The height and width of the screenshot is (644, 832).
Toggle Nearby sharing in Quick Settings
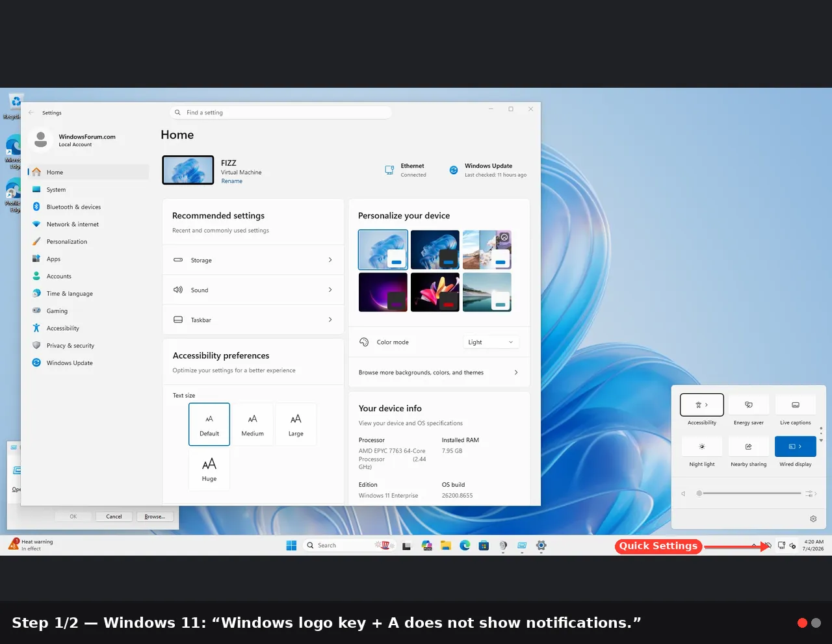click(x=749, y=446)
